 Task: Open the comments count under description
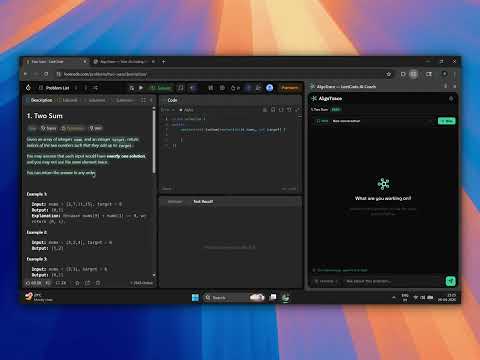(x=60, y=283)
